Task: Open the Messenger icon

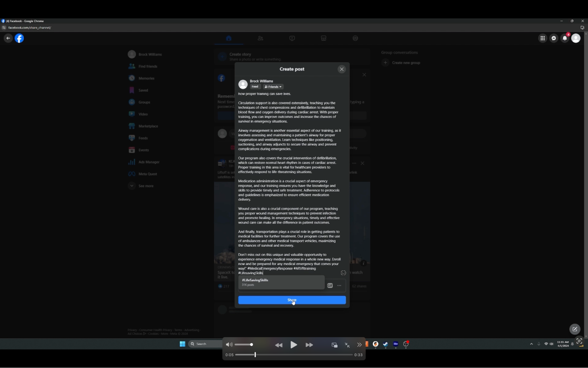Action: pyautogui.click(x=554, y=38)
